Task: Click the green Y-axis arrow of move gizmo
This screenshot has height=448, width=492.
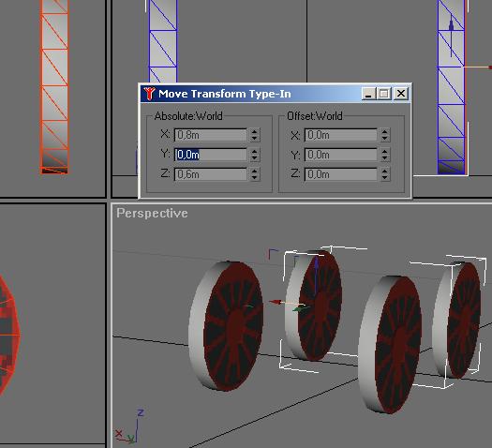Action: coord(298,309)
